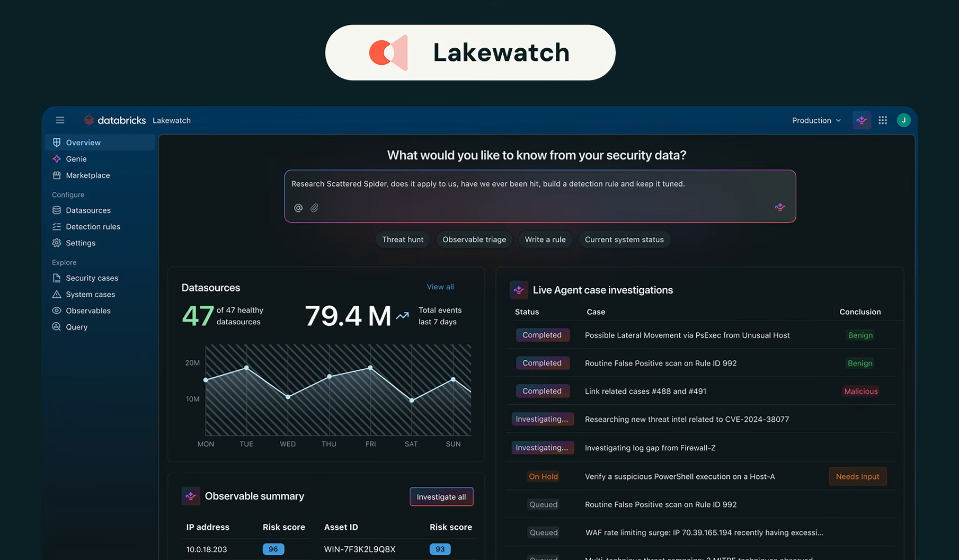This screenshot has width=959, height=560.
Task: Select Overview in the sidebar
Action: click(x=100, y=143)
